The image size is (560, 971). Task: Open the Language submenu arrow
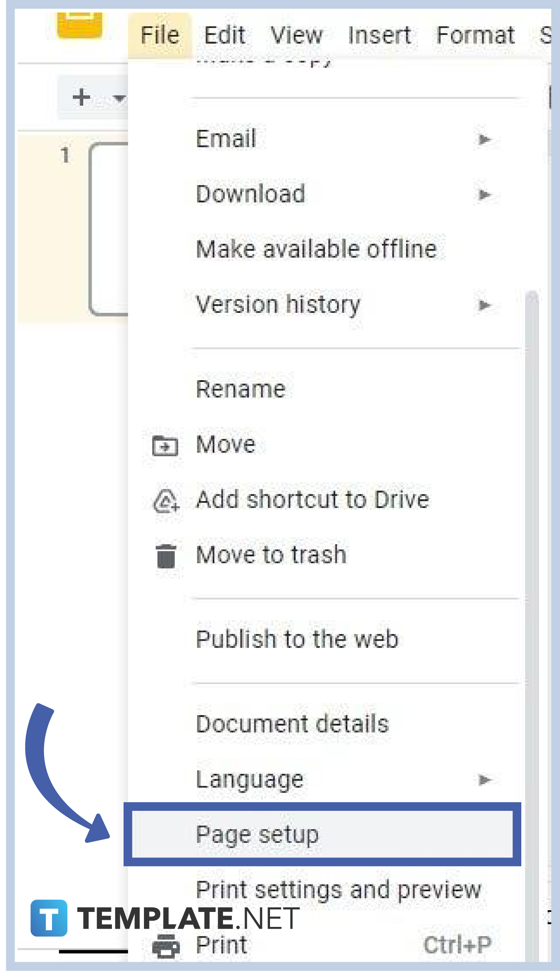pyautogui.click(x=484, y=778)
